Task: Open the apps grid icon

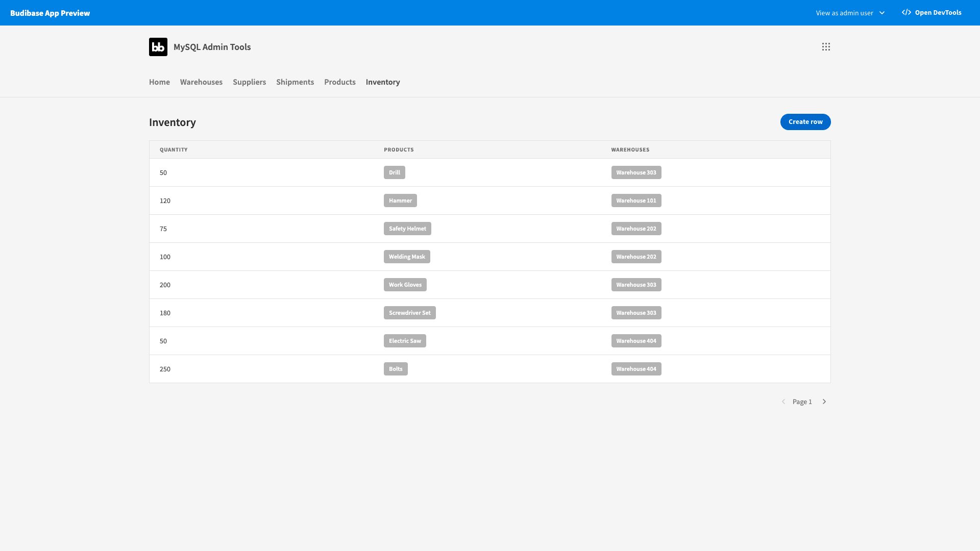Action: click(826, 47)
